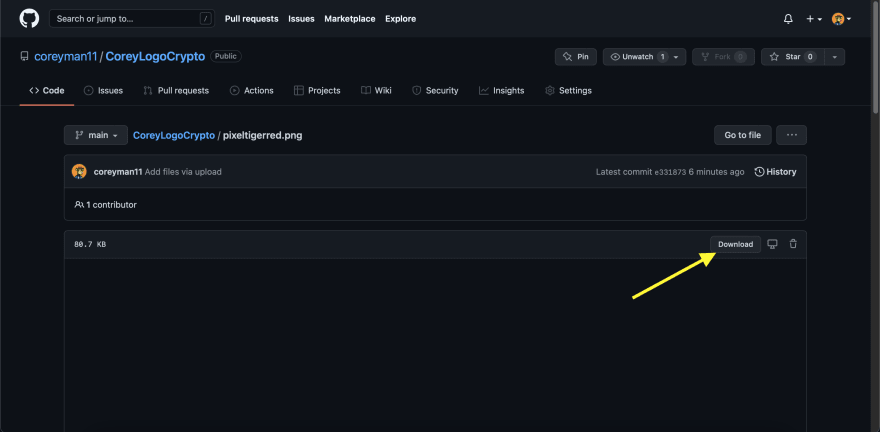Click the Go to file button
The height and width of the screenshot is (432, 880).
742,135
